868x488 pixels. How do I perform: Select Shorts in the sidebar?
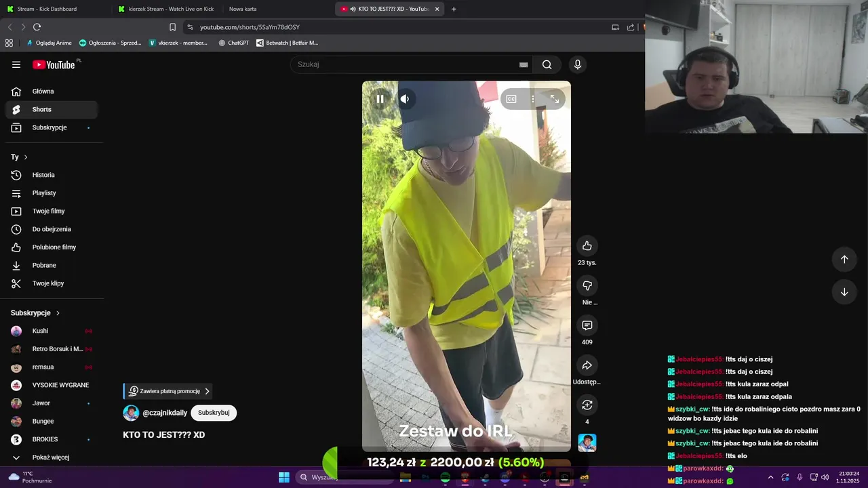[51, 109]
